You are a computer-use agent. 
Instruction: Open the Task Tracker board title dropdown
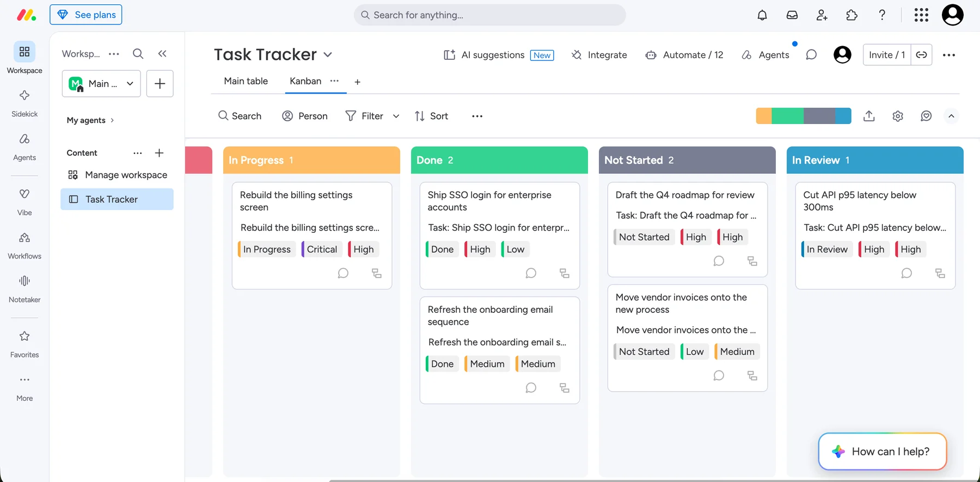pos(328,54)
